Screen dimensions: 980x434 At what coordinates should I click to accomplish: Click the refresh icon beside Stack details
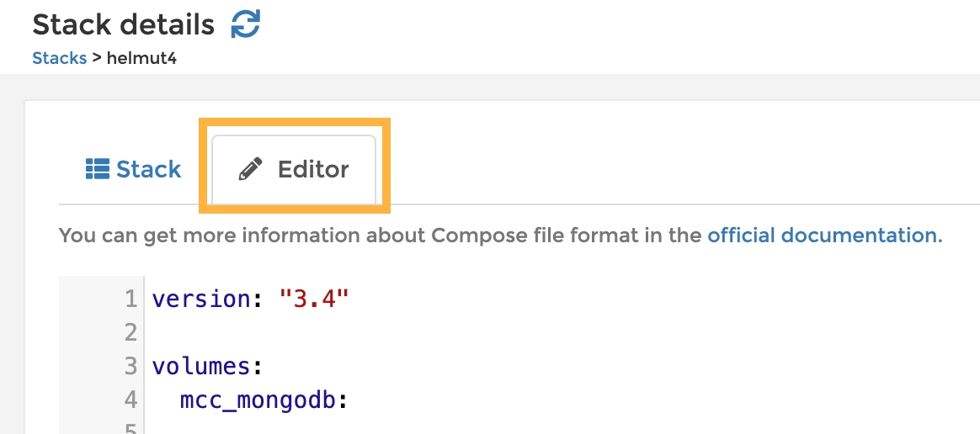(x=245, y=24)
